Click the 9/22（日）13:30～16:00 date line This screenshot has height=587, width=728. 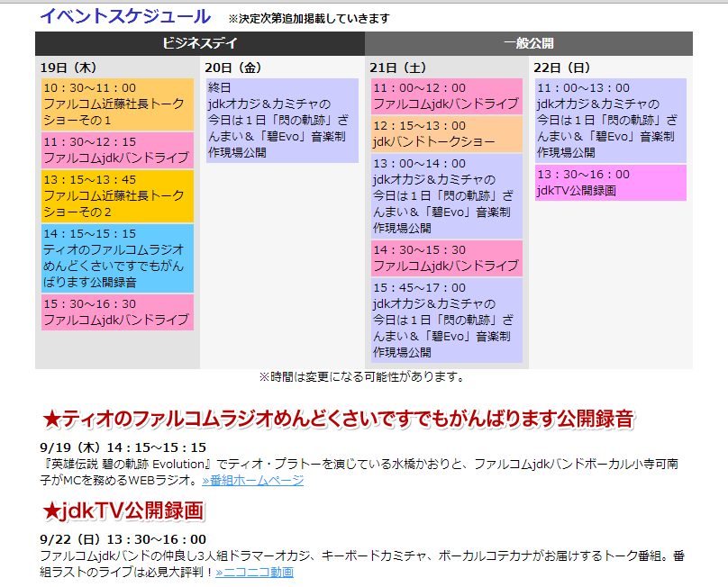(x=123, y=539)
